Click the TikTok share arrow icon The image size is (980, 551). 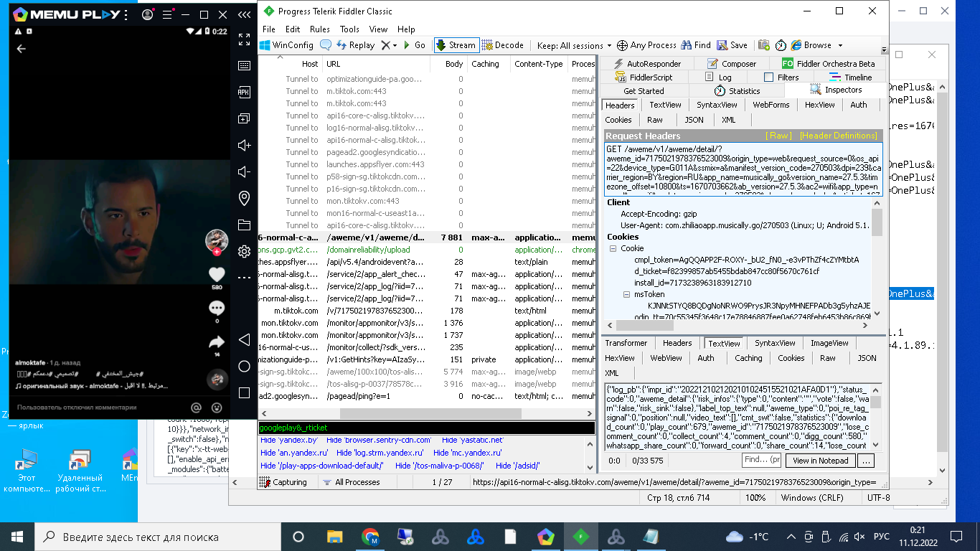pos(217,342)
